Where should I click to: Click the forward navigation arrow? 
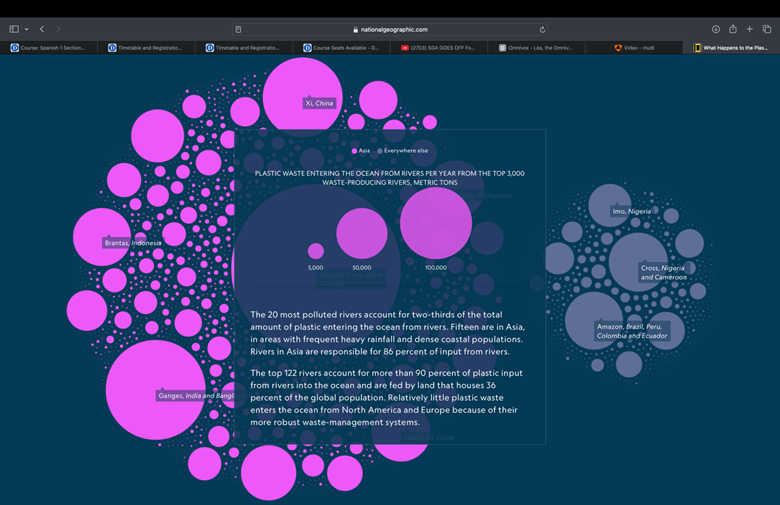(58, 29)
